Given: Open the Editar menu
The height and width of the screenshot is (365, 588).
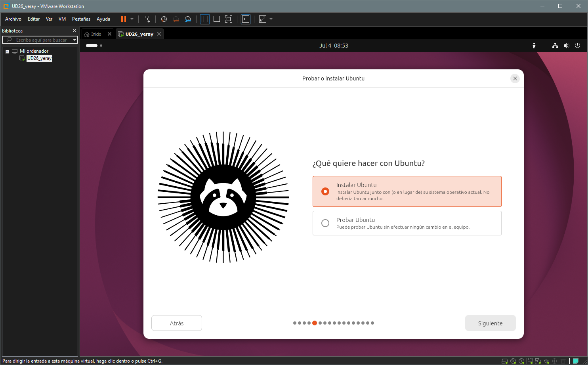Looking at the screenshot, I should click(x=34, y=19).
